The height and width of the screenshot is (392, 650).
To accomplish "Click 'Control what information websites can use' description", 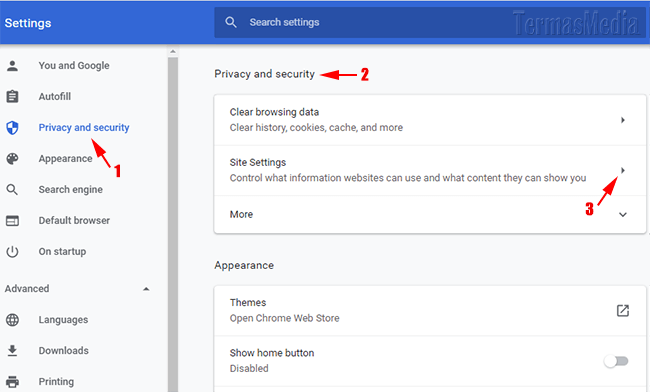I will [x=408, y=178].
